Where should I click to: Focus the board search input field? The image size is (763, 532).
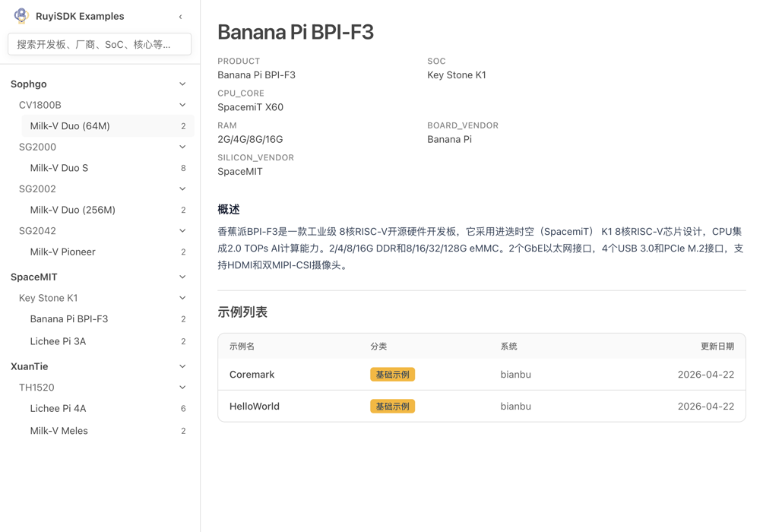(x=100, y=44)
